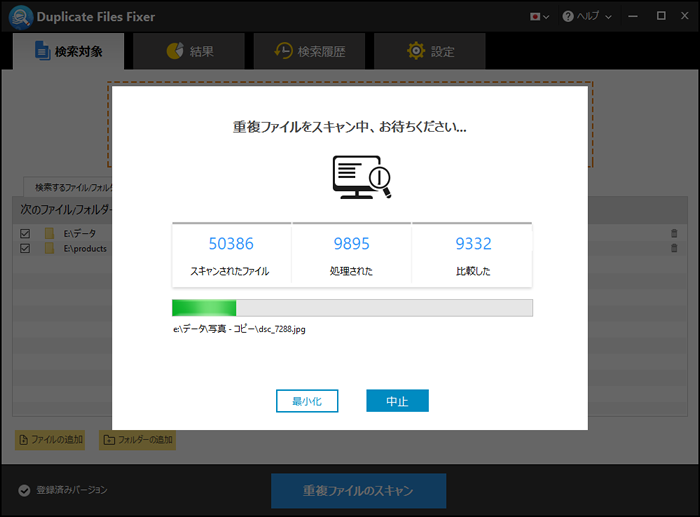Minimize the application window
The width and height of the screenshot is (700, 517).
click(x=633, y=17)
